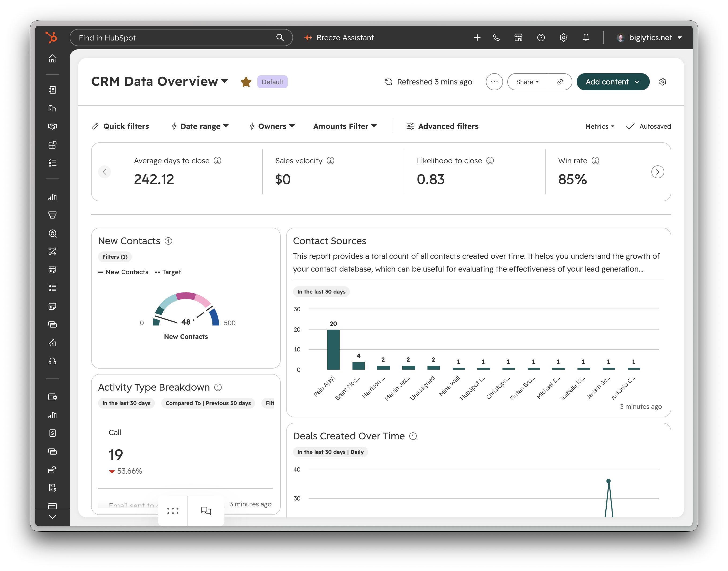Click info icon next to New Contacts title
728x571 pixels.
click(168, 241)
